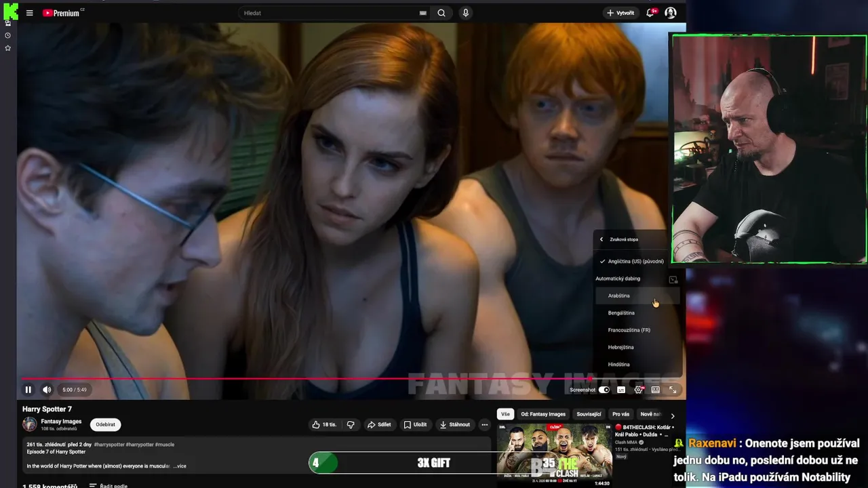Viewport: 868px width, 488px height.
Task: Select the Nově nahrané chip
Action: tap(651, 414)
